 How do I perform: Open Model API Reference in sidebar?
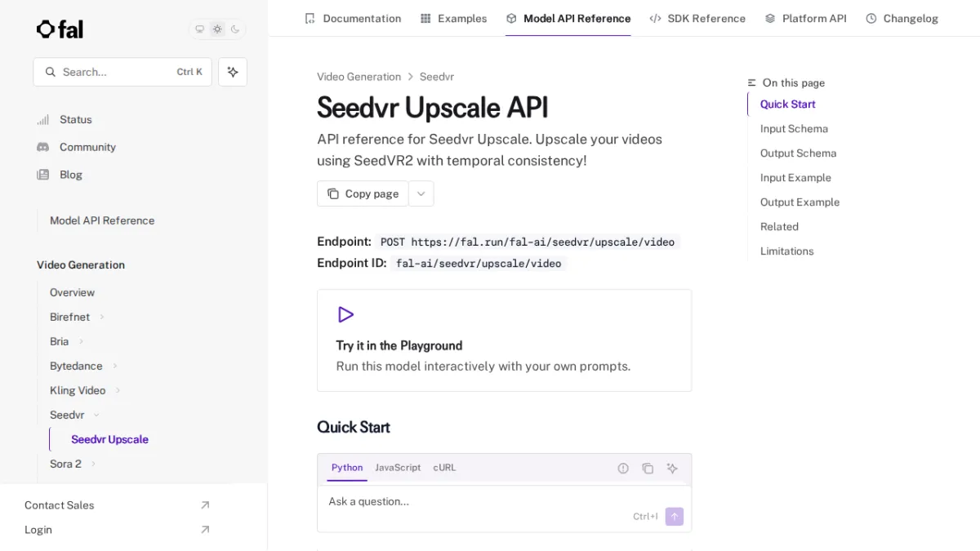[x=102, y=220]
